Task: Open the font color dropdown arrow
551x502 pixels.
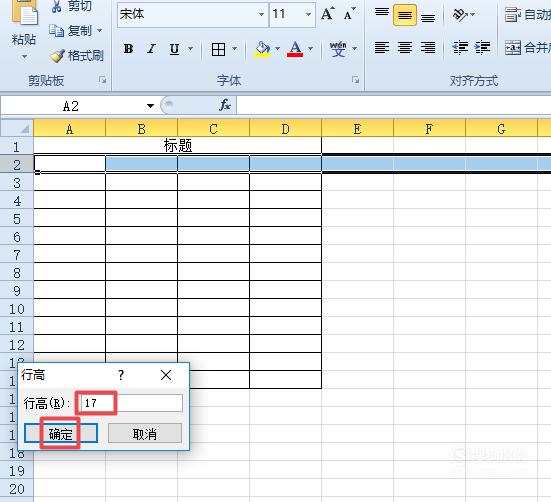Action: 311,48
